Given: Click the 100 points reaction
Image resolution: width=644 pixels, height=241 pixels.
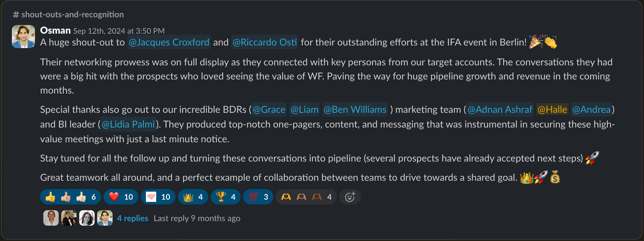Looking at the screenshot, I should click(258, 197).
